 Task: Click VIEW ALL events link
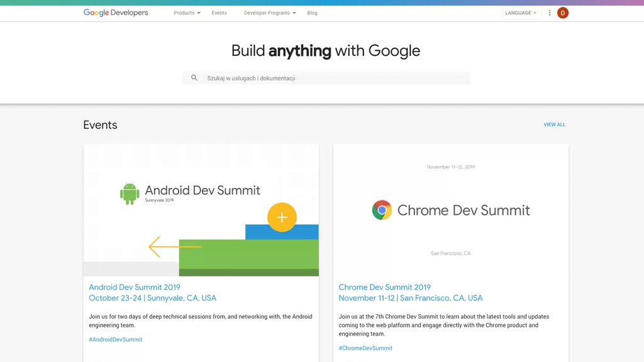(x=555, y=124)
